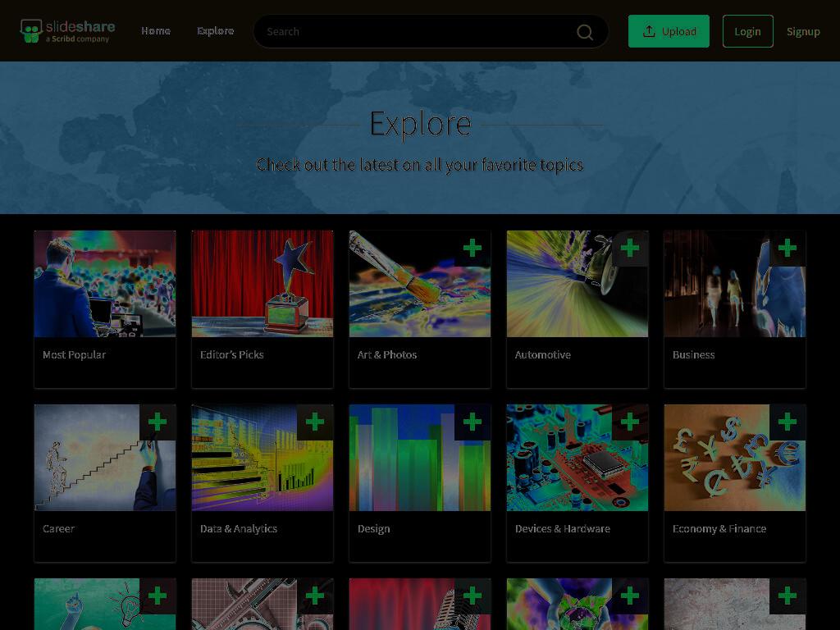Image resolution: width=840 pixels, height=630 pixels.
Task: Click the 'Most Popular' label
Action: [74, 354]
